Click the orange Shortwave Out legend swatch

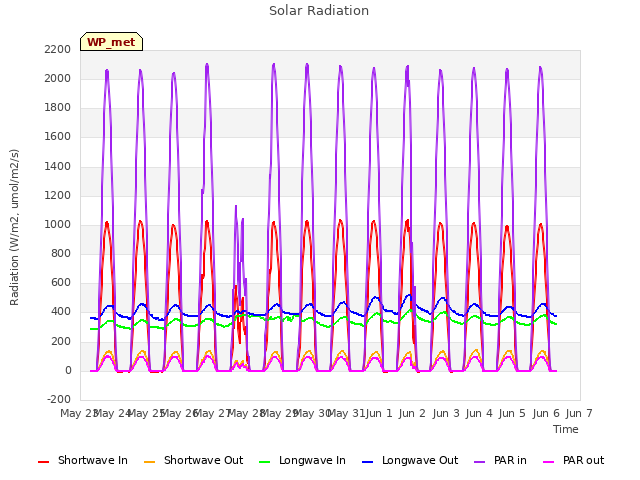(150, 462)
